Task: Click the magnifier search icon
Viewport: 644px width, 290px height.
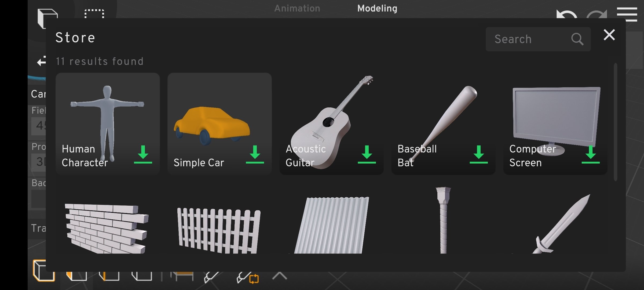Action: click(577, 39)
